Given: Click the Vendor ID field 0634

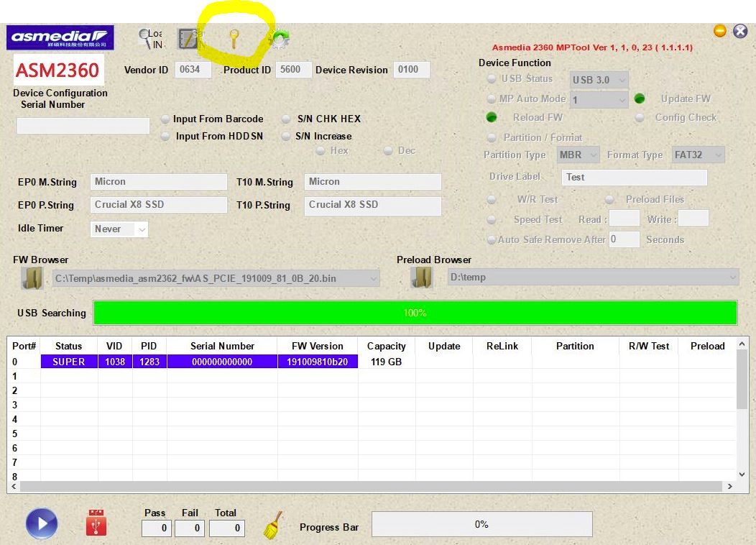Looking at the screenshot, I should [193, 70].
